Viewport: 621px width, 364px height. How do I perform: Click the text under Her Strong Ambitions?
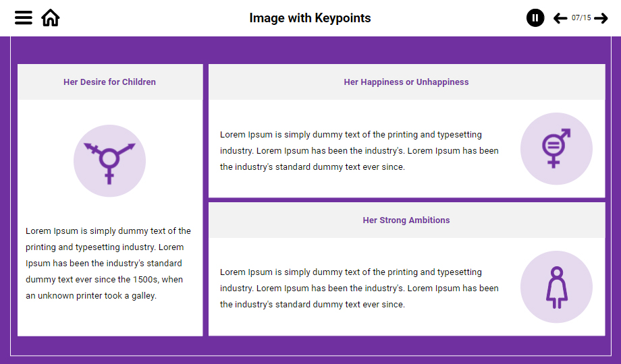click(x=359, y=289)
